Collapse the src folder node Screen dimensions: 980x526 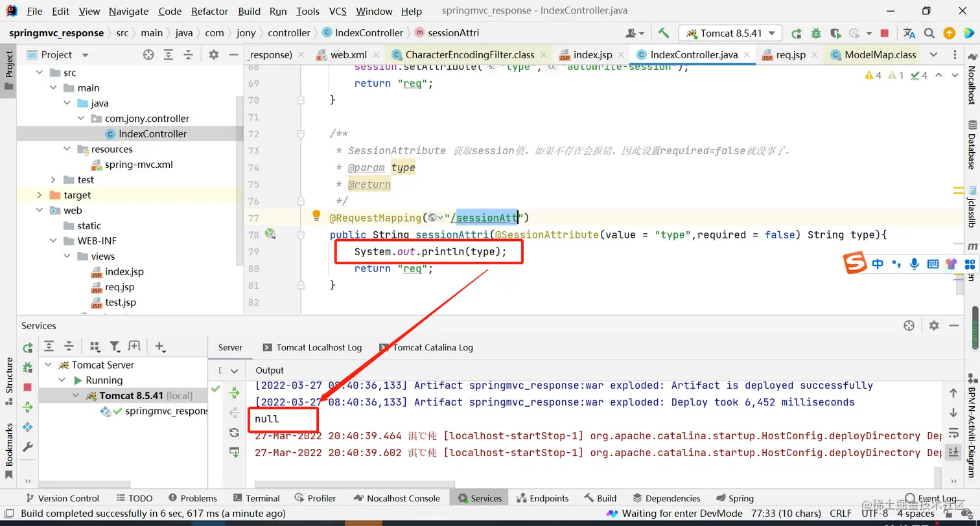[40, 73]
